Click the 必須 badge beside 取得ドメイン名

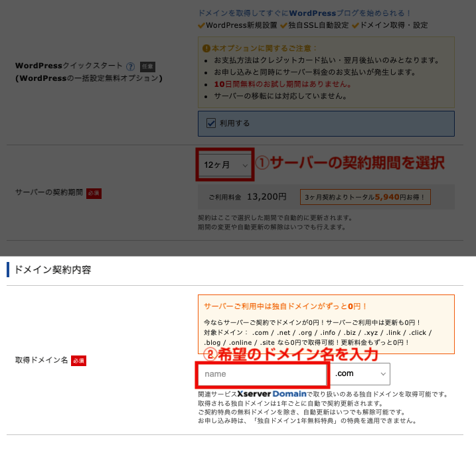(79, 360)
